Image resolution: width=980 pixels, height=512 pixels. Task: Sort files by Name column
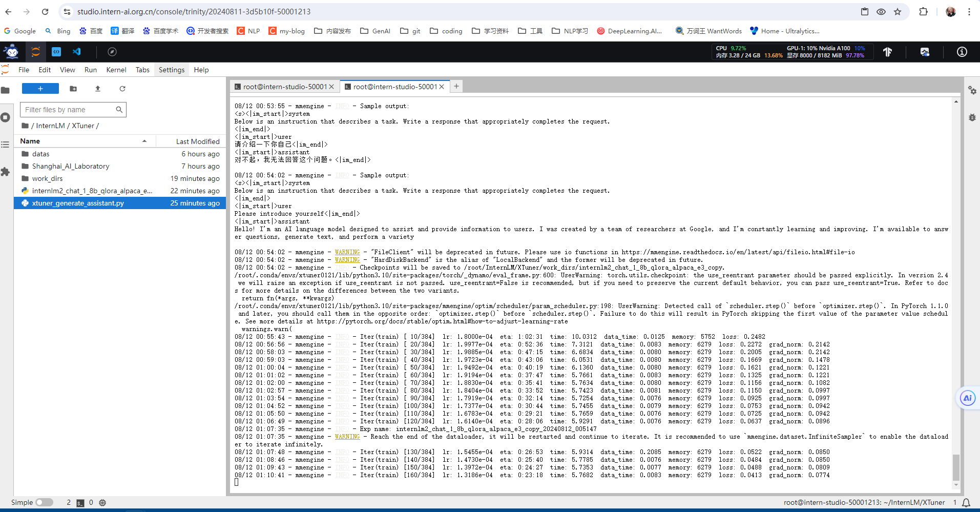tap(85, 141)
